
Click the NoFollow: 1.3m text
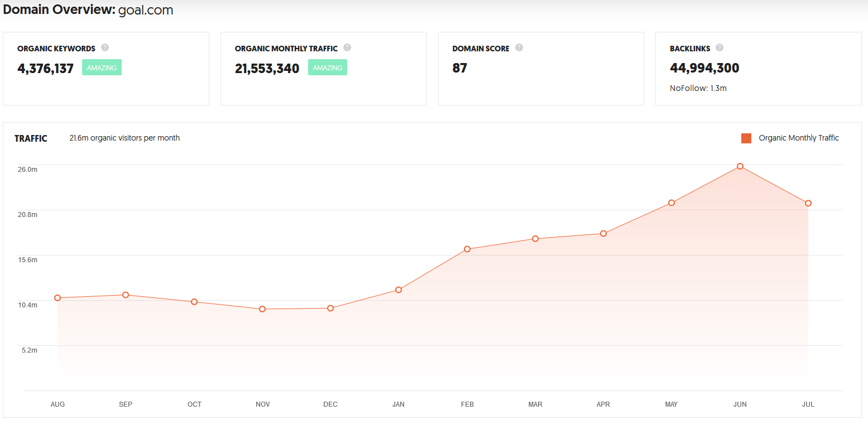698,88
